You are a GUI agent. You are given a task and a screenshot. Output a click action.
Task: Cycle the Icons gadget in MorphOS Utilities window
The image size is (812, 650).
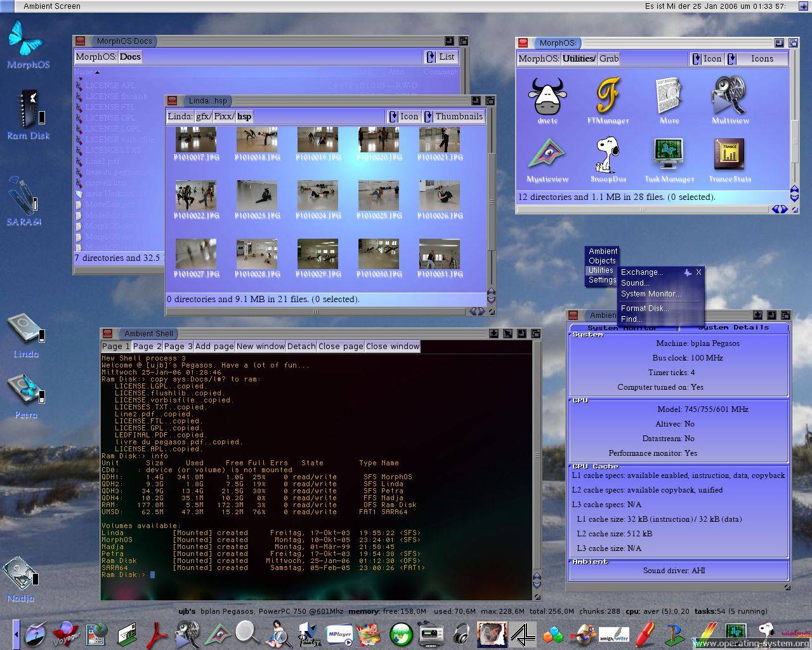[x=757, y=58]
